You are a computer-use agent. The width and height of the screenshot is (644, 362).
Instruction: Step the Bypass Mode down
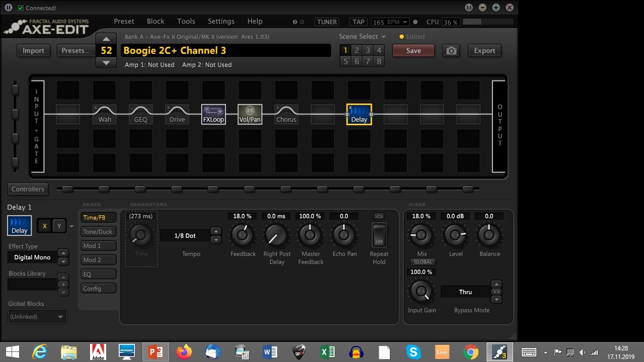tap(497, 300)
